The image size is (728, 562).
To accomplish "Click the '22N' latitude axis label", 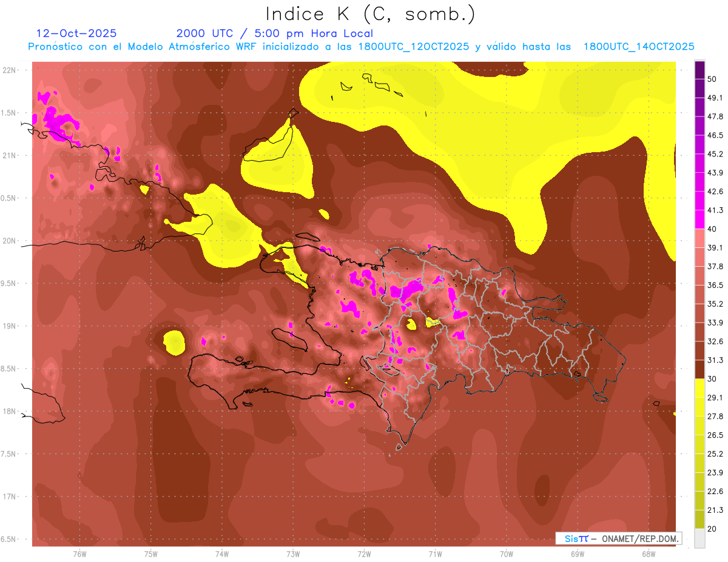I will 10,70.
